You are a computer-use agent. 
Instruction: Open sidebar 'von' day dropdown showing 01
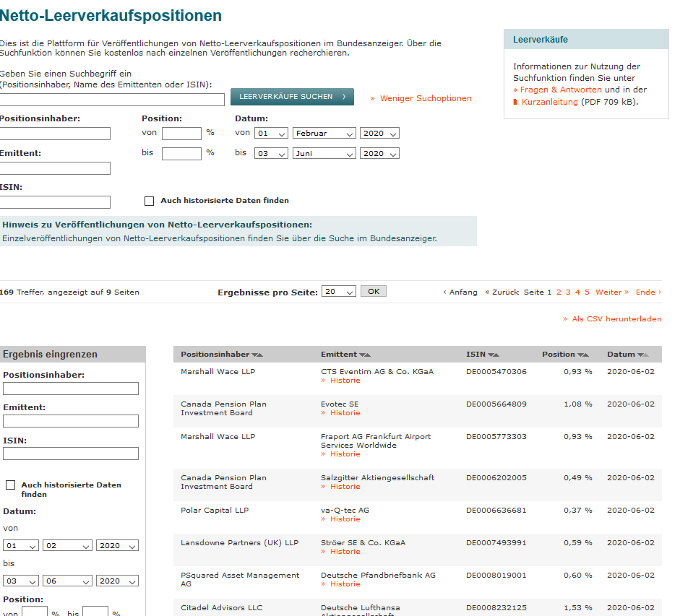[21, 545]
